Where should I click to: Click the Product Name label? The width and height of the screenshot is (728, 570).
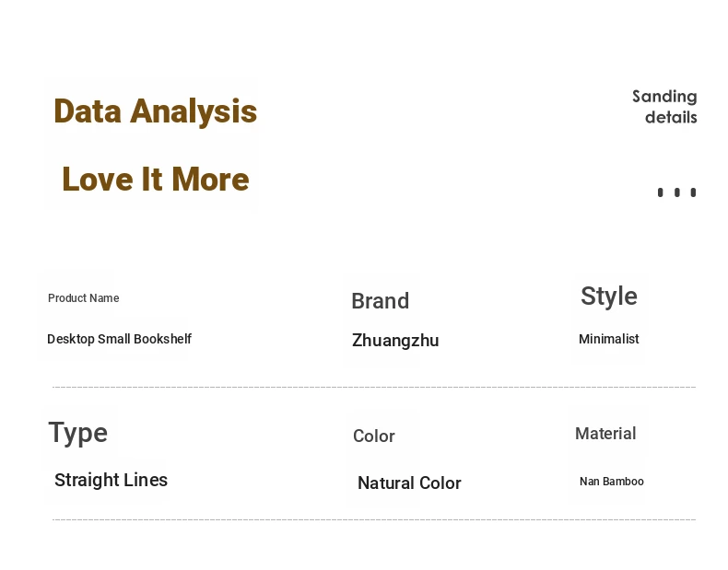[x=84, y=298]
